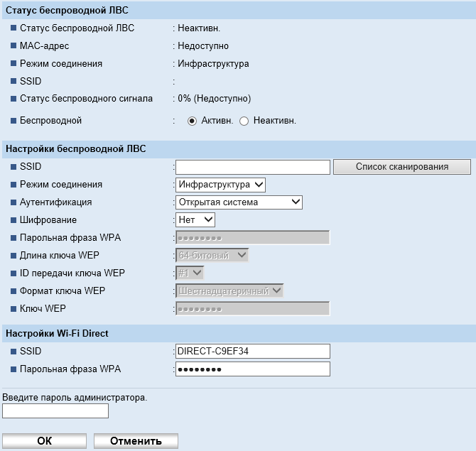
Task: Focus the wireless LAN SSID input field
Action: click(x=253, y=167)
